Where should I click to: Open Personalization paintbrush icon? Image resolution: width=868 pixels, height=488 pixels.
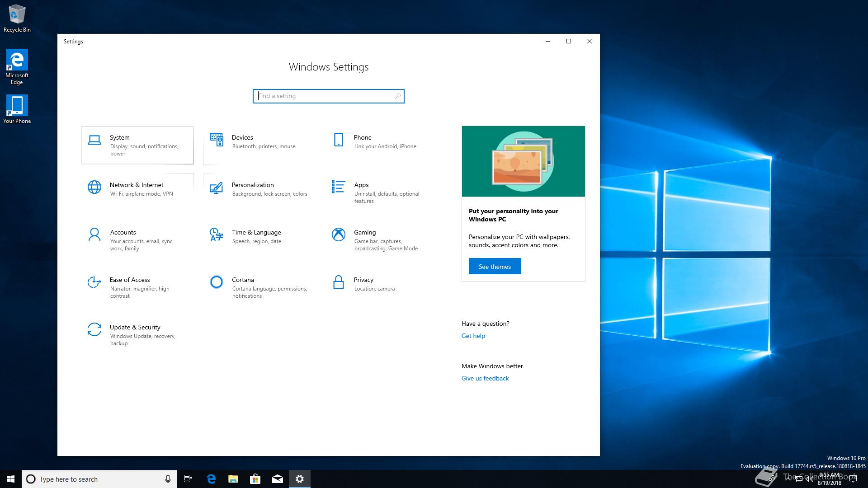click(x=216, y=188)
